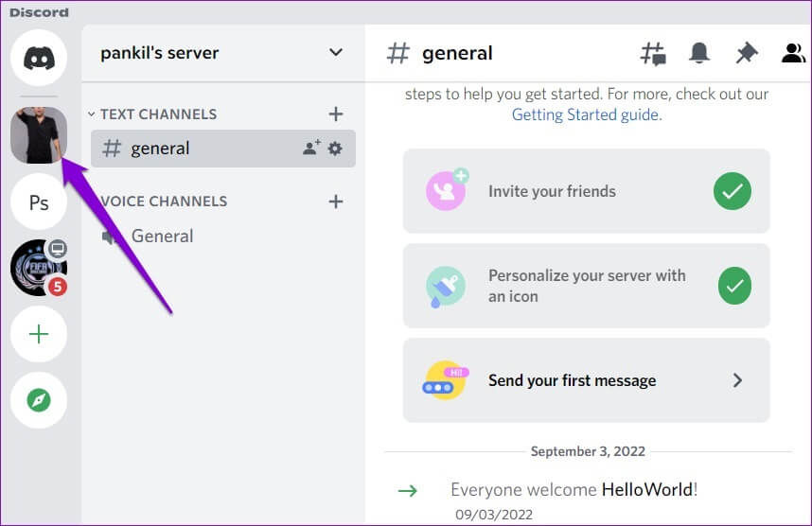Open the Getting Started guide link
812x526 pixels.
tap(587, 114)
